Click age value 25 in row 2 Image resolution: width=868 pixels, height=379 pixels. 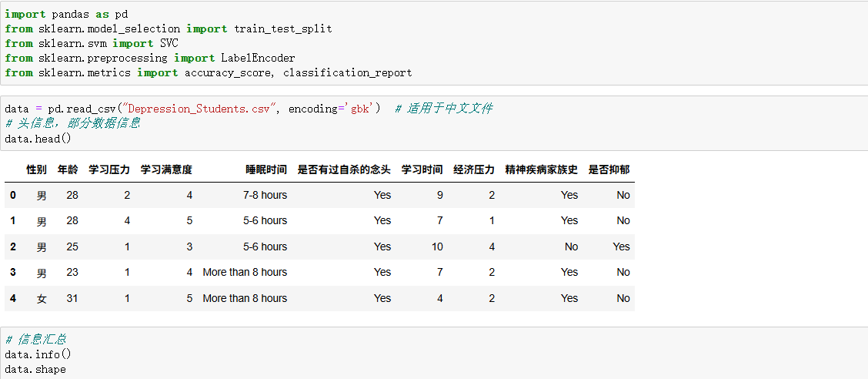(x=72, y=247)
